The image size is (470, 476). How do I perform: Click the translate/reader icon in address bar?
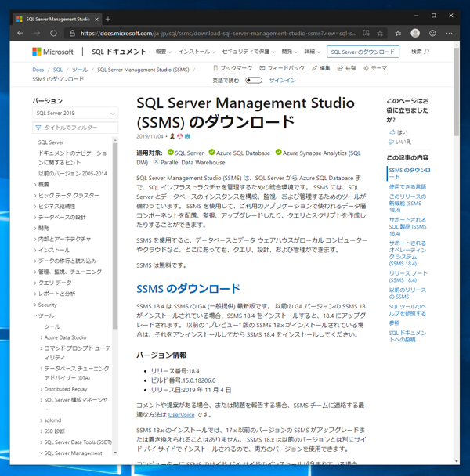pyautogui.click(x=366, y=33)
